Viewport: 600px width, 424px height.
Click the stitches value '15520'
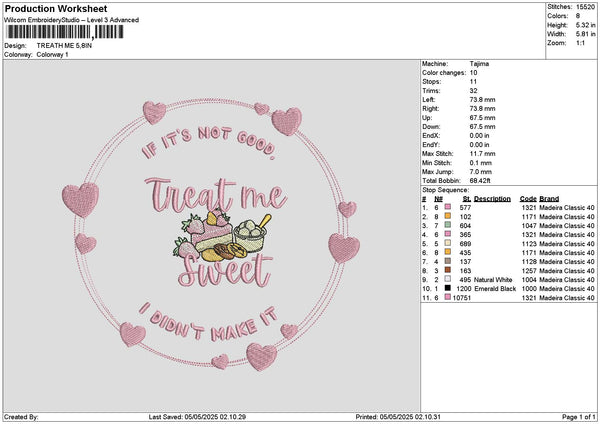tap(585, 7)
